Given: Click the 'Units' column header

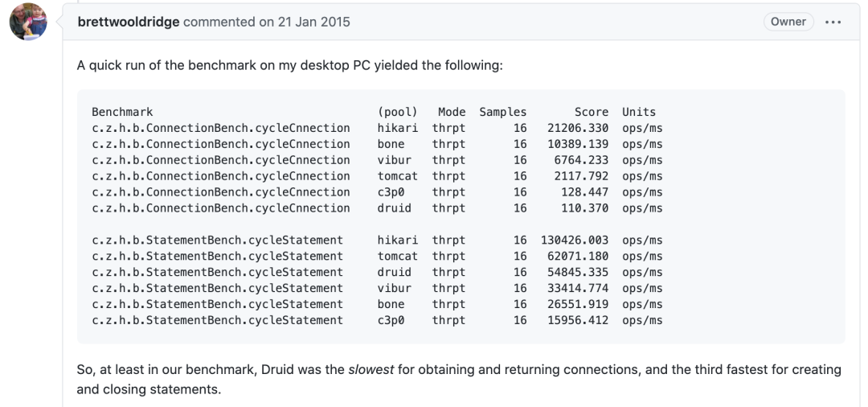Looking at the screenshot, I should pos(639,112).
